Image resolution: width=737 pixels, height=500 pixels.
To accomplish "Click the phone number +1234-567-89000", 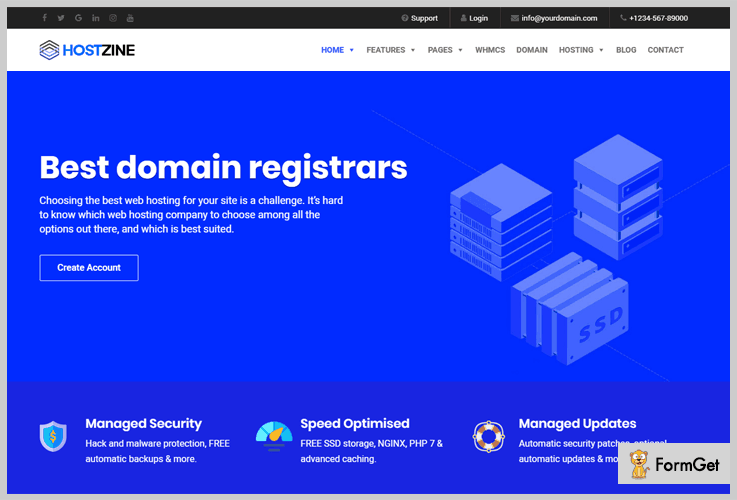I will click(x=654, y=18).
